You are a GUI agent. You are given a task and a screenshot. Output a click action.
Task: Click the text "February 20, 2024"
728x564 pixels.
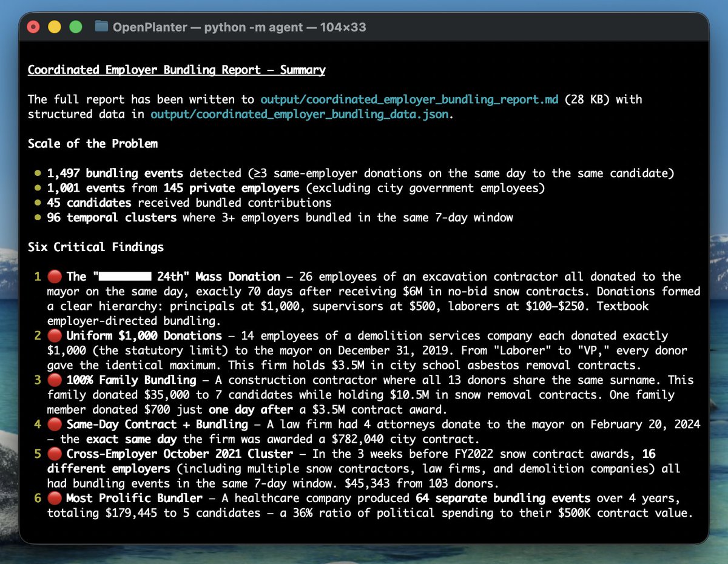tap(645, 424)
